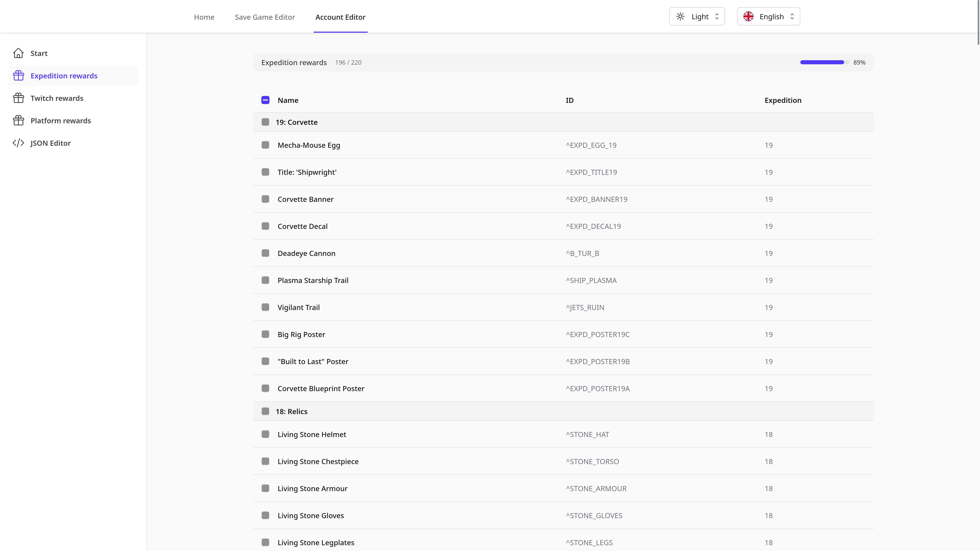This screenshot has width=980, height=551.
Task: Check the Mecha-Mouse Egg checkbox
Action: (265, 145)
